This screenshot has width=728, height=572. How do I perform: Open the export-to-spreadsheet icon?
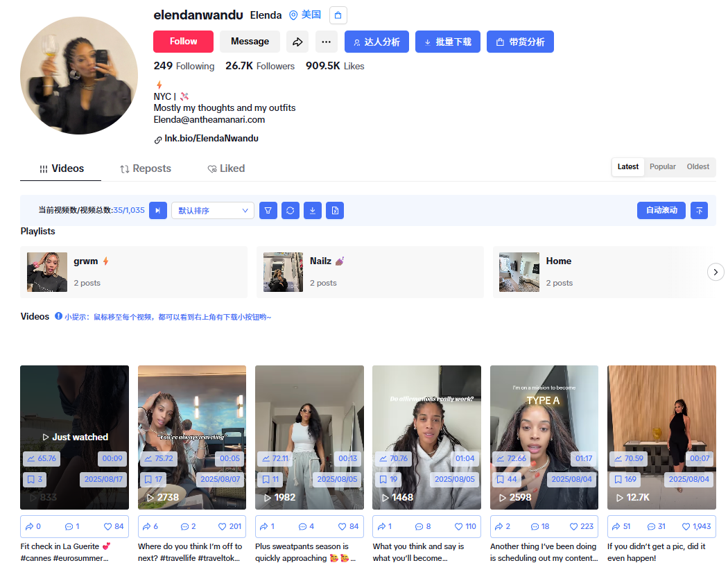tap(335, 210)
